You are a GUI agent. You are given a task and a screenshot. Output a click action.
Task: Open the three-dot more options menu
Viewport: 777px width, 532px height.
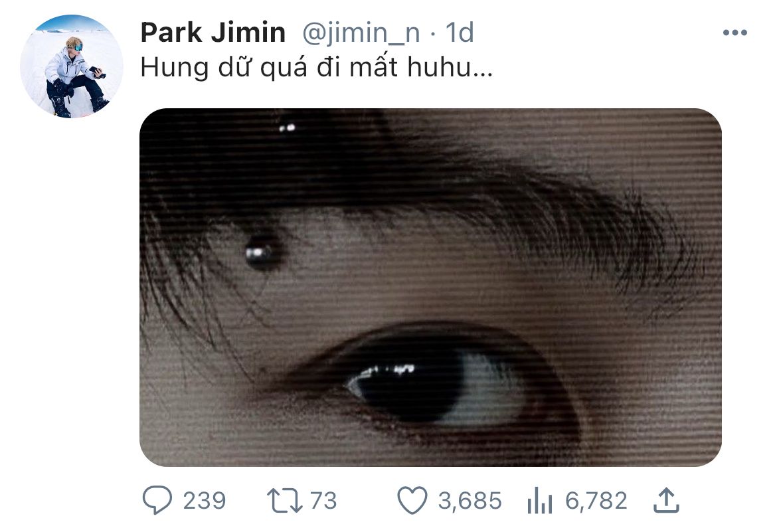(x=734, y=33)
